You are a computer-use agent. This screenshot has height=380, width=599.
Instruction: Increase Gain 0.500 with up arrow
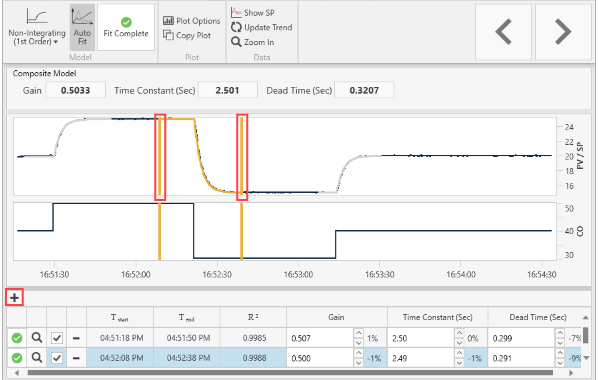pos(358,353)
